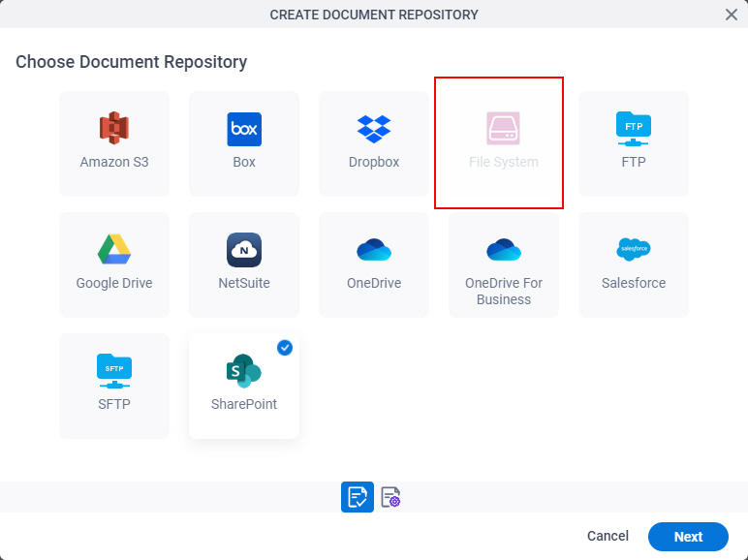Click the Dropbox label text
Image resolution: width=748 pixels, height=560 pixels.
click(x=374, y=162)
